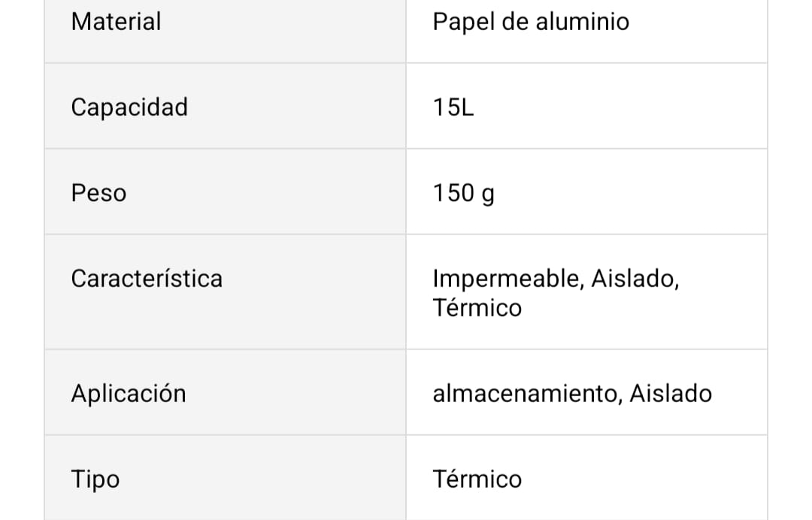
Task: Select the 'Papel de aluminio' value
Action: pos(531,21)
